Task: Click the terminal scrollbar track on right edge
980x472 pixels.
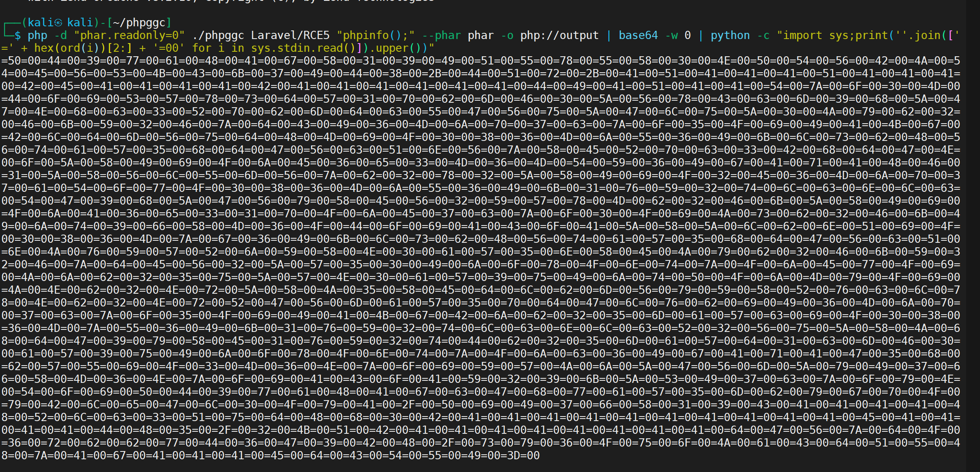Action: (x=973, y=236)
